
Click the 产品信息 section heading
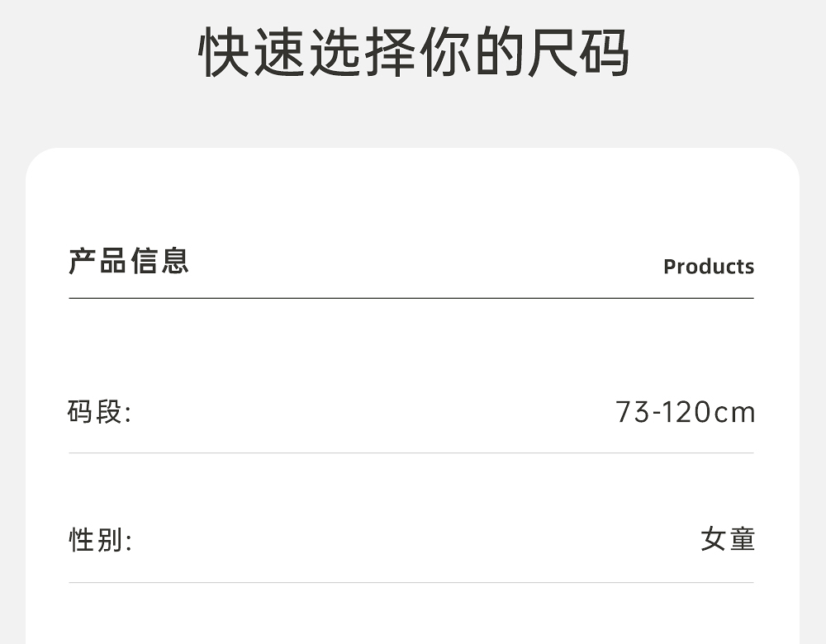coord(129,261)
